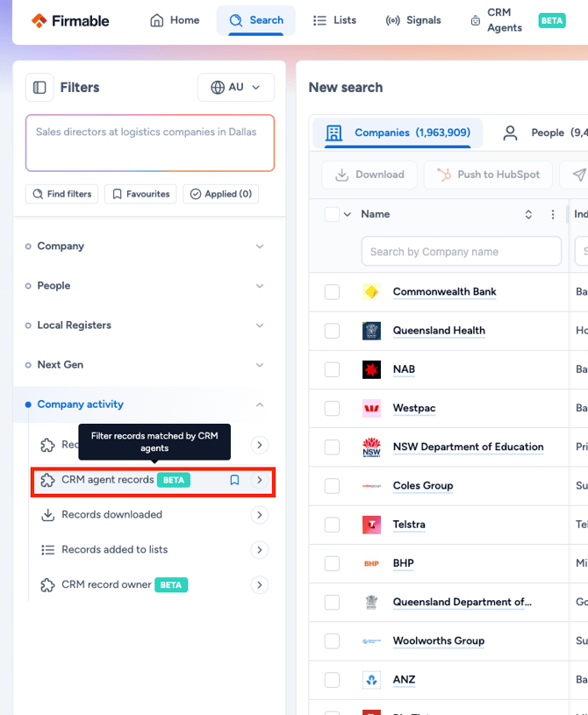The height and width of the screenshot is (715, 588).
Task: Open Records added to lists arrow
Action: coord(260,550)
